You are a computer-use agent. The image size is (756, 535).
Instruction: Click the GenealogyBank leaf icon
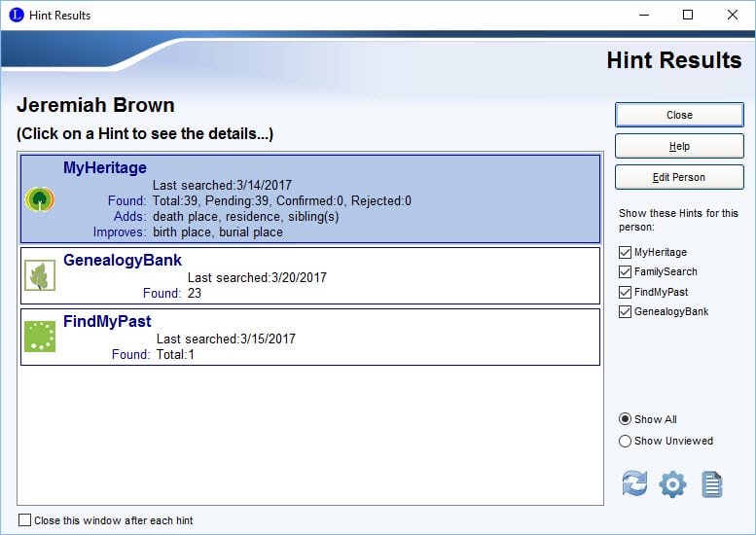(40, 275)
